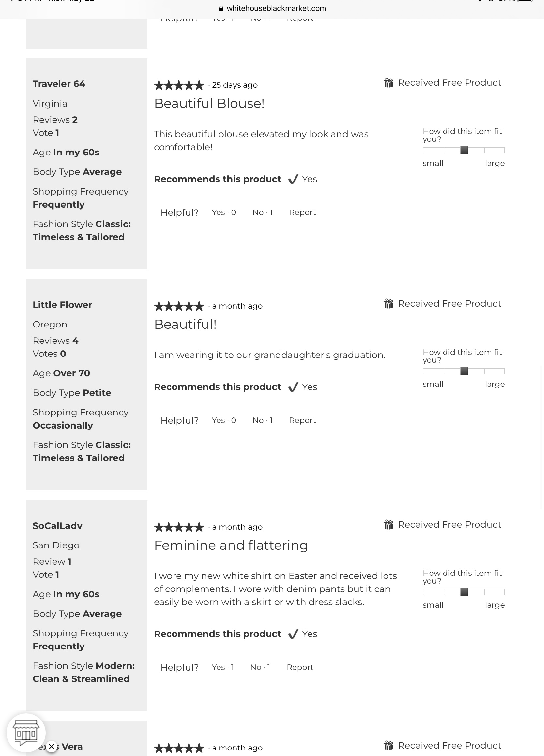
Task: Dismiss the store widget with X
Action: 51,746
